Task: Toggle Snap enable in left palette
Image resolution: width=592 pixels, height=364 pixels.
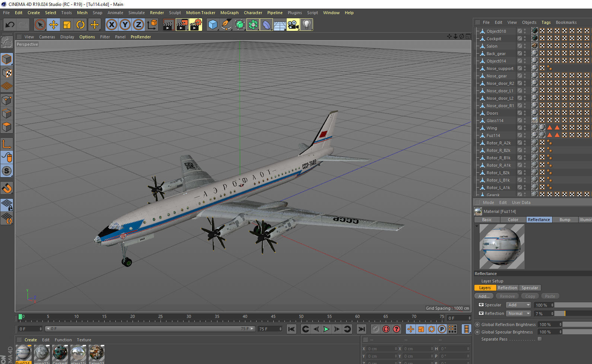Action: (7, 188)
